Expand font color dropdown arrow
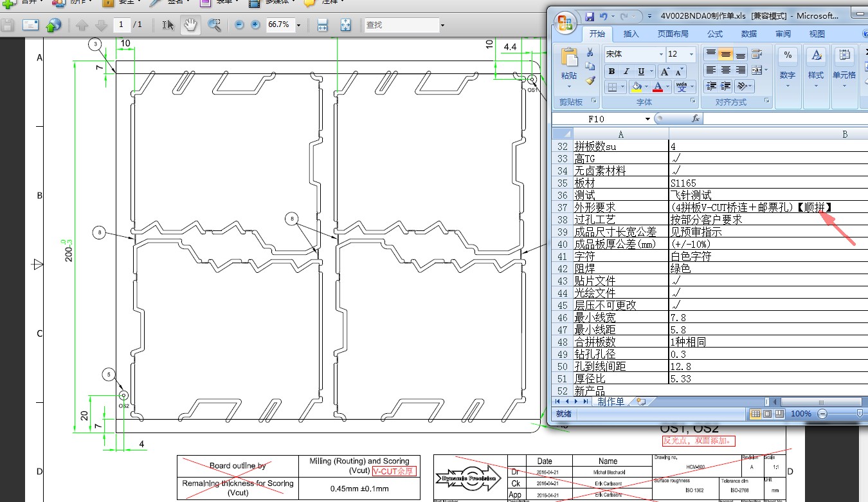The image size is (868, 502). [668, 87]
